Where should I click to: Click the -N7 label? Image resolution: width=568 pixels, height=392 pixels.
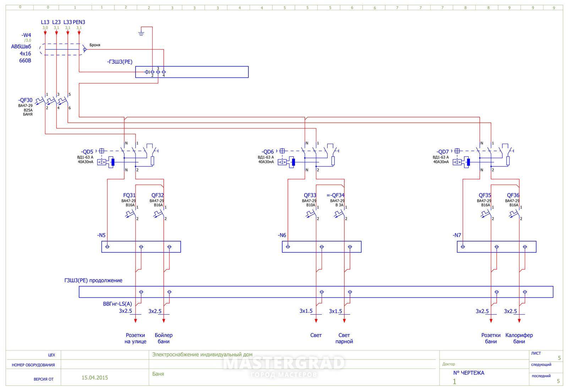pyautogui.click(x=457, y=235)
